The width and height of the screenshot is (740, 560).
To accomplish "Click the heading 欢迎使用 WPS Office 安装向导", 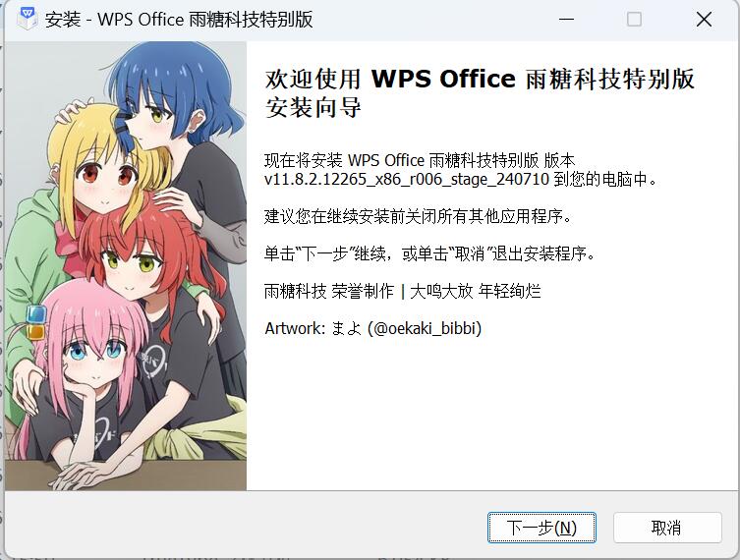I will [480, 93].
